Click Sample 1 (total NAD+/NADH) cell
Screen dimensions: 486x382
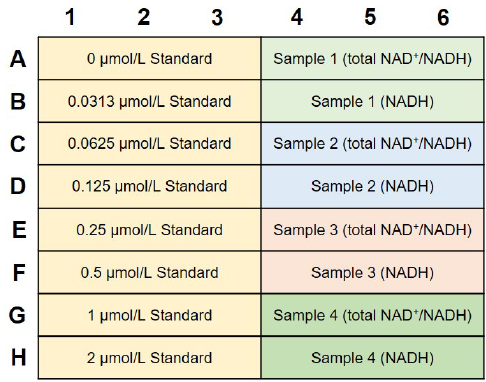(x=373, y=58)
